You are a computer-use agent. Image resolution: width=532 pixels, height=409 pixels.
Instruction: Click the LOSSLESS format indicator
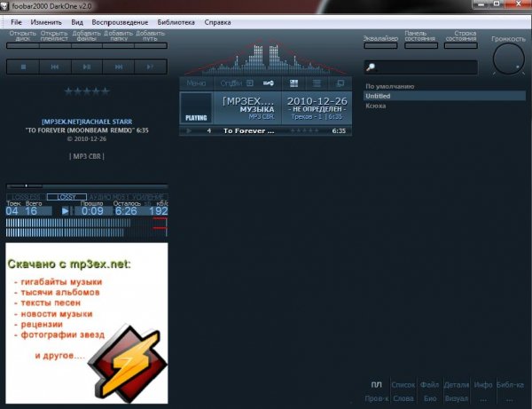coord(27,197)
